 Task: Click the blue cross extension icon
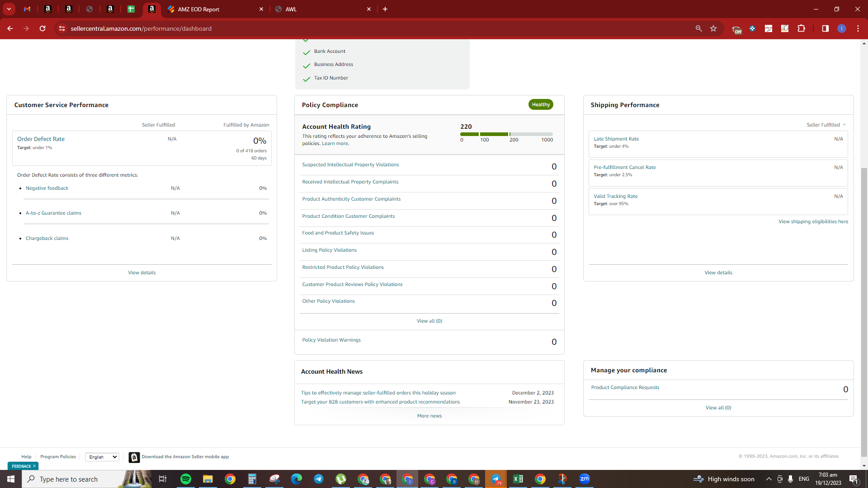coord(752,28)
